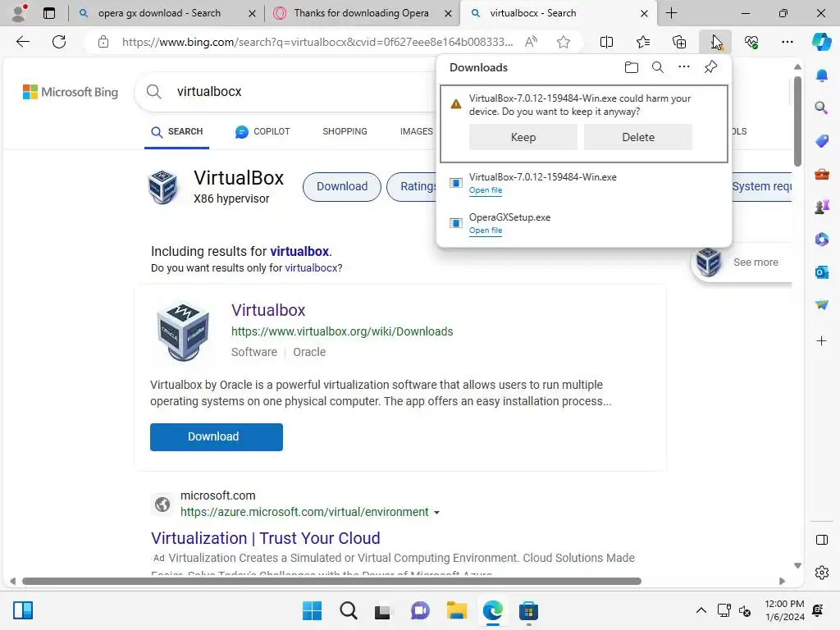
Task: Refresh the current page
Action: pyautogui.click(x=59, y=42)
